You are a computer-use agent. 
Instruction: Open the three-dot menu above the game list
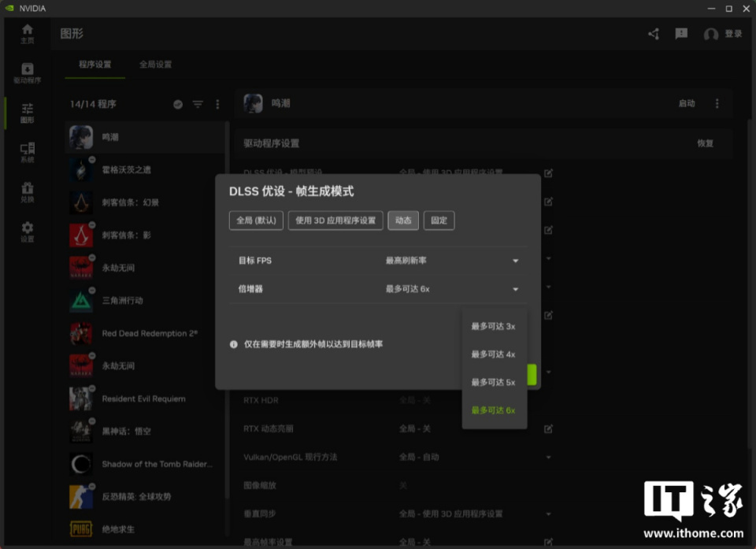(x=217, y=103)
